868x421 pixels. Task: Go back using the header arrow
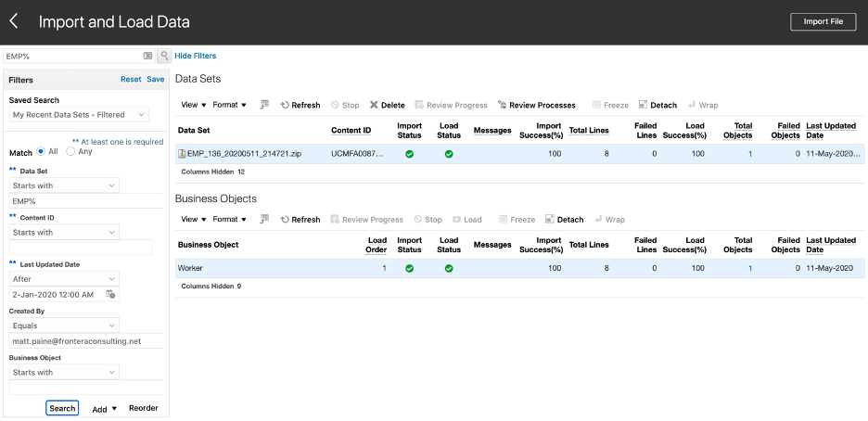pos(14,21)
